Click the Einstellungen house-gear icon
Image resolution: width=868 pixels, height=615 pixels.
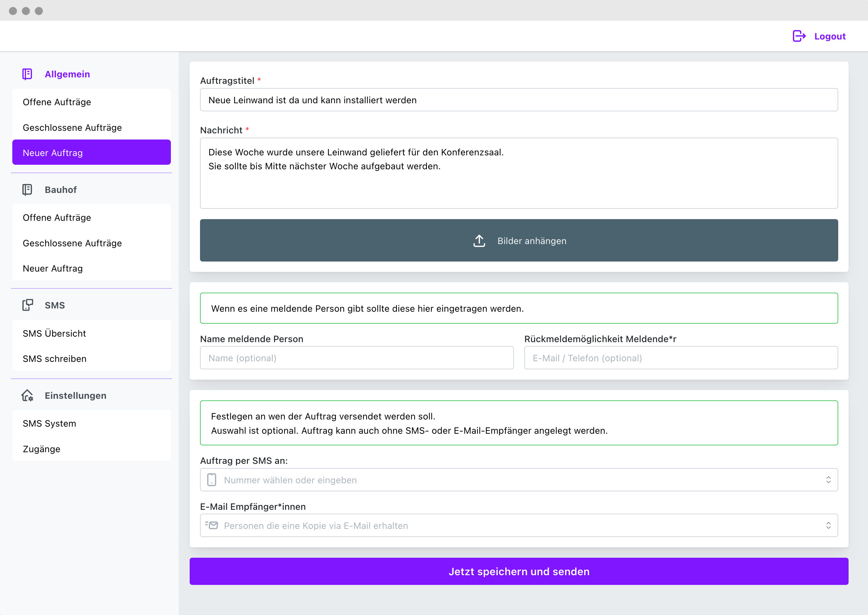[27, 395]
